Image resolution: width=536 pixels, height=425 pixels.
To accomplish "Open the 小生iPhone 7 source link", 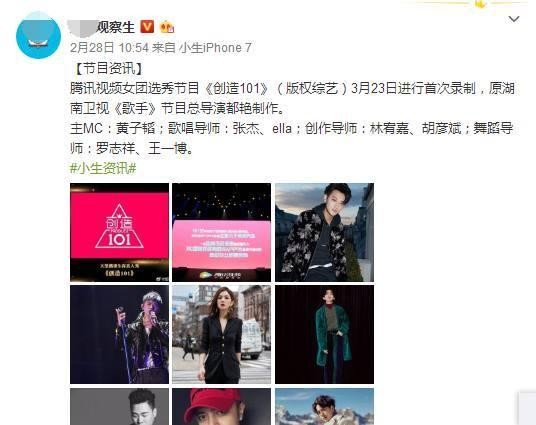I will coord(216,48).
